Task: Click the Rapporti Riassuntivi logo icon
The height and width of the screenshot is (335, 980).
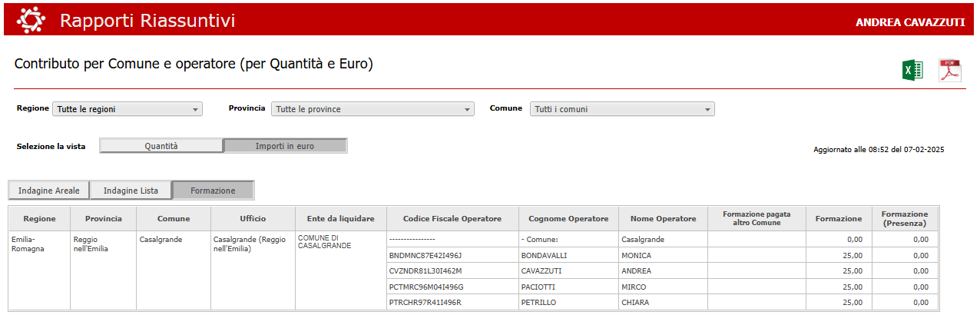Action: pos(31,20)
